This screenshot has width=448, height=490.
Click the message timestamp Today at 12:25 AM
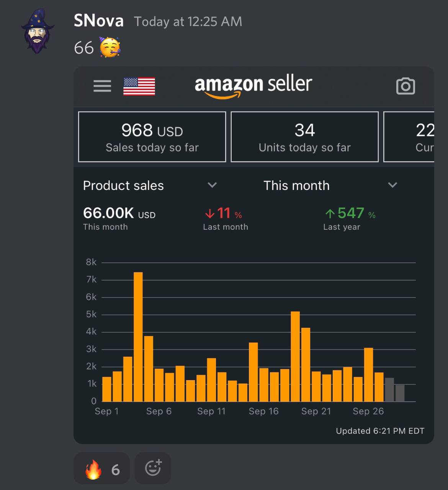pyautogui.click(x=188, y=21)
